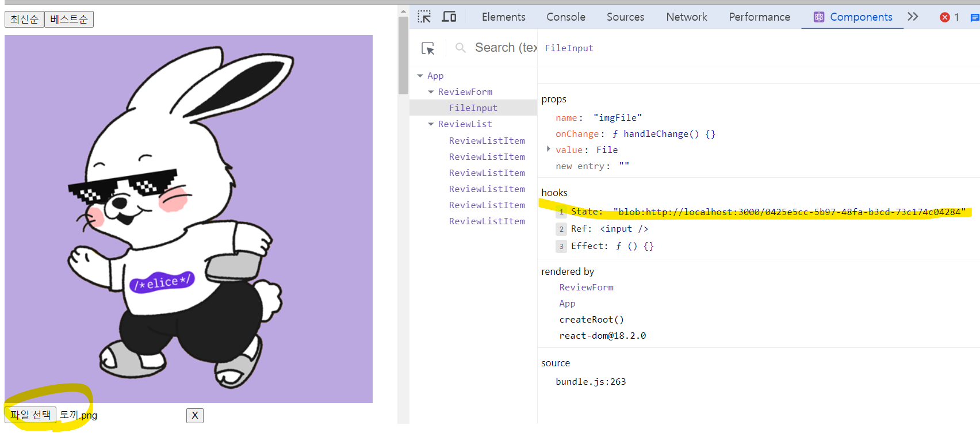Click the select-element picker in Components
980x433 pixels.
pos(428,48)
